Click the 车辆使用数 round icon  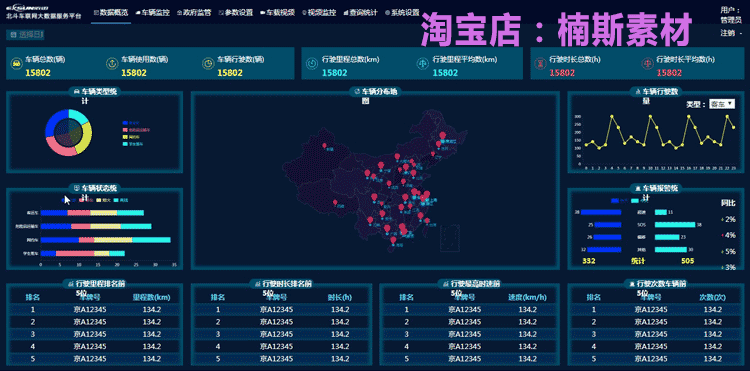click(111, 64)
